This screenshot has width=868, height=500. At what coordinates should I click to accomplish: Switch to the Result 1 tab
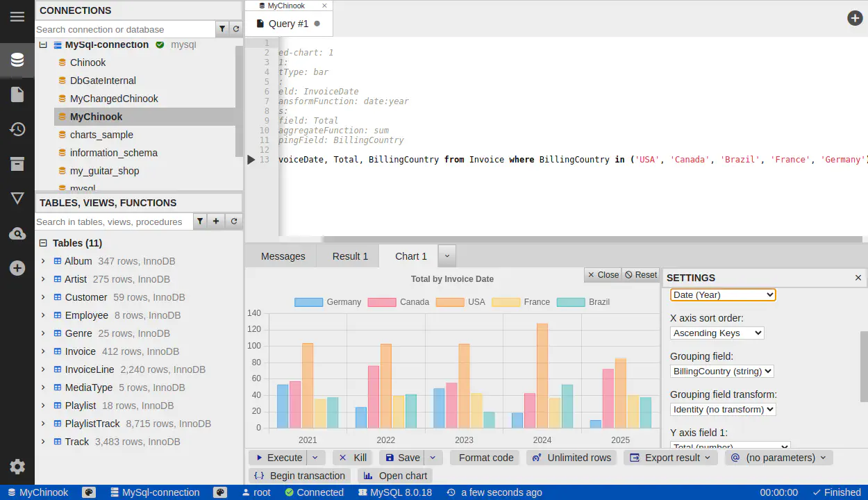(350, 256)
